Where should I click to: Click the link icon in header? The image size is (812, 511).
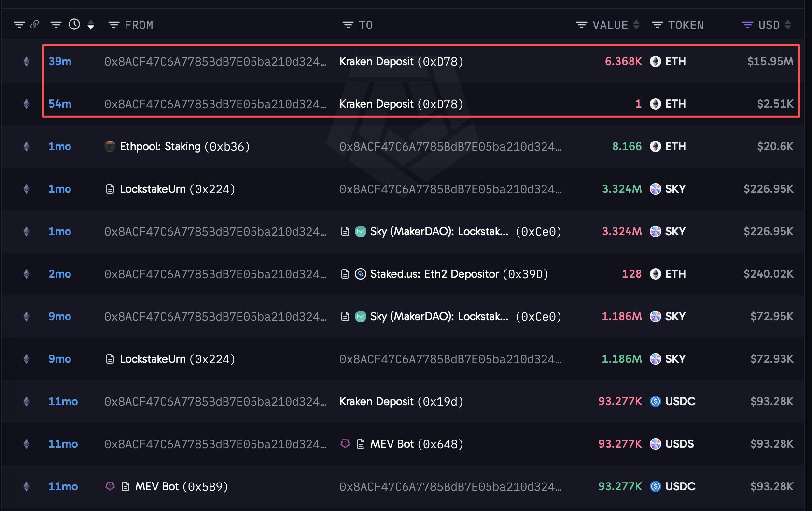point(34,24)
